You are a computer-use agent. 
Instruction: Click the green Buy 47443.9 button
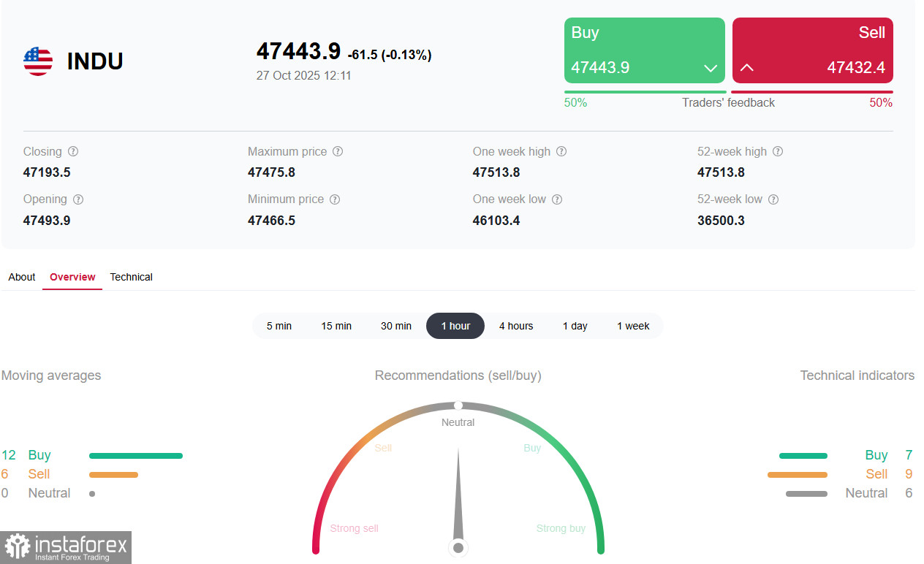point(645,50)
